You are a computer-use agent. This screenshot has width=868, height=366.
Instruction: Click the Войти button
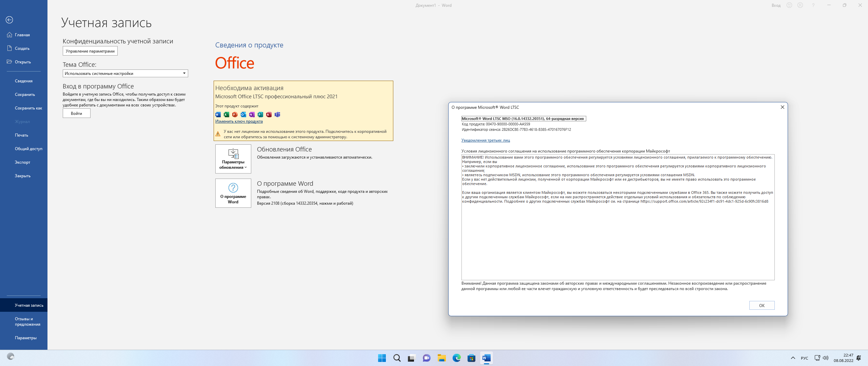coord(77,114)
